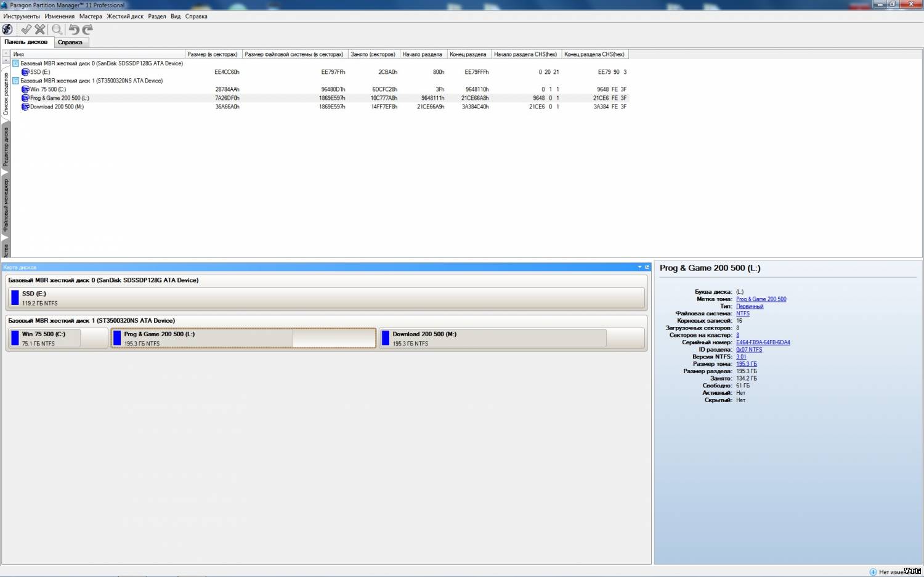The width and height of the screenshot is (924, 577).
Task: Undo the last operation via toolbar arrow
Action: tap(74, 29)
